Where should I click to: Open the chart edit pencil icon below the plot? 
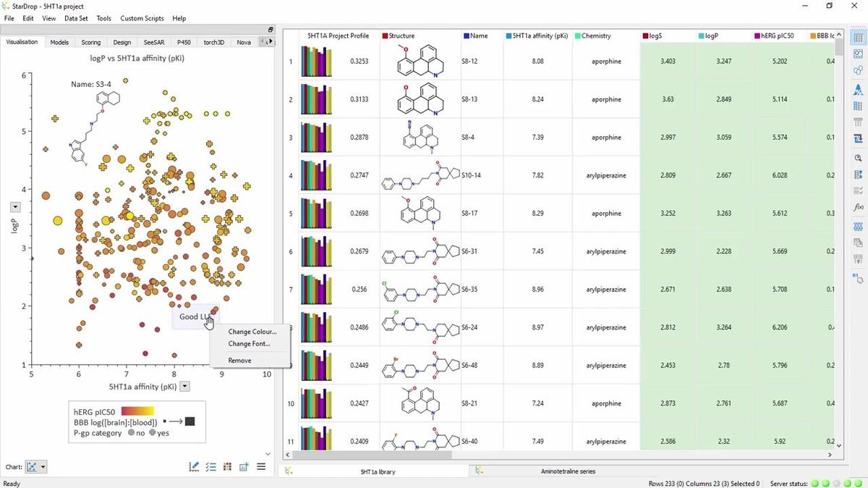pyautogui.click(x=194, y=466)
